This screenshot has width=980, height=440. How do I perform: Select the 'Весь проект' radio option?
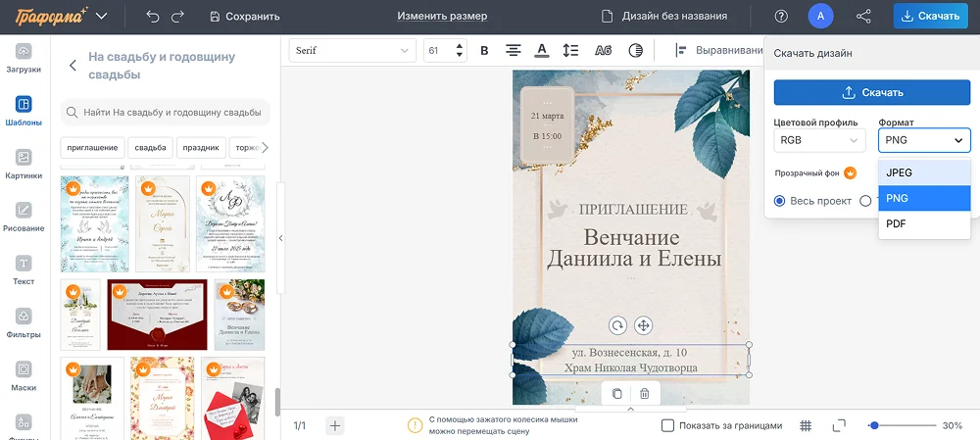click(780, 201)
